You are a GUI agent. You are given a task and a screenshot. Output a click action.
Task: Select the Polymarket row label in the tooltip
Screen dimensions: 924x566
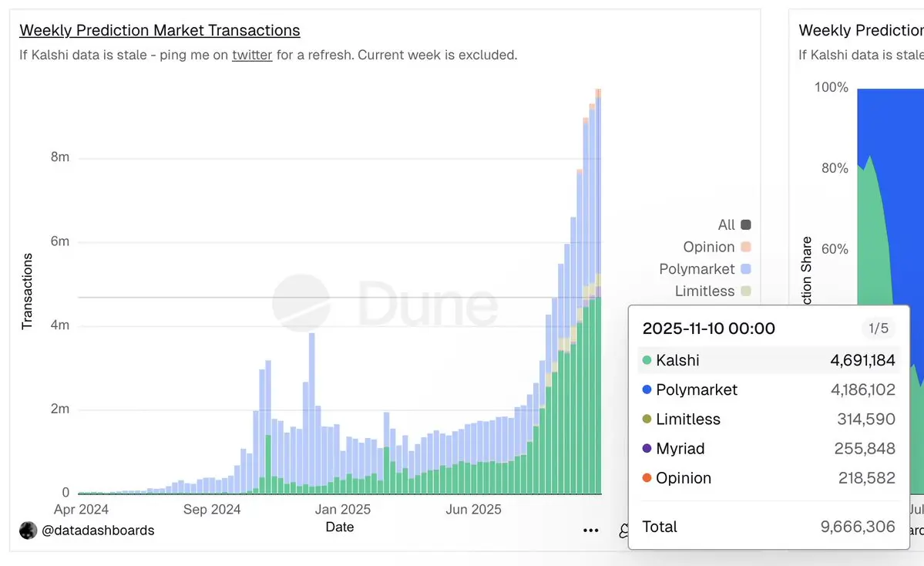tap(697, 389)
